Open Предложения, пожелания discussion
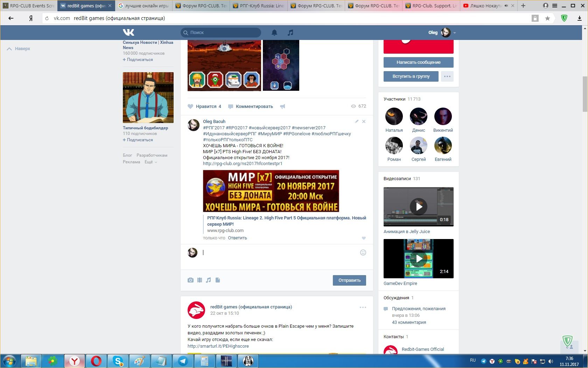 tap(419, 309)
